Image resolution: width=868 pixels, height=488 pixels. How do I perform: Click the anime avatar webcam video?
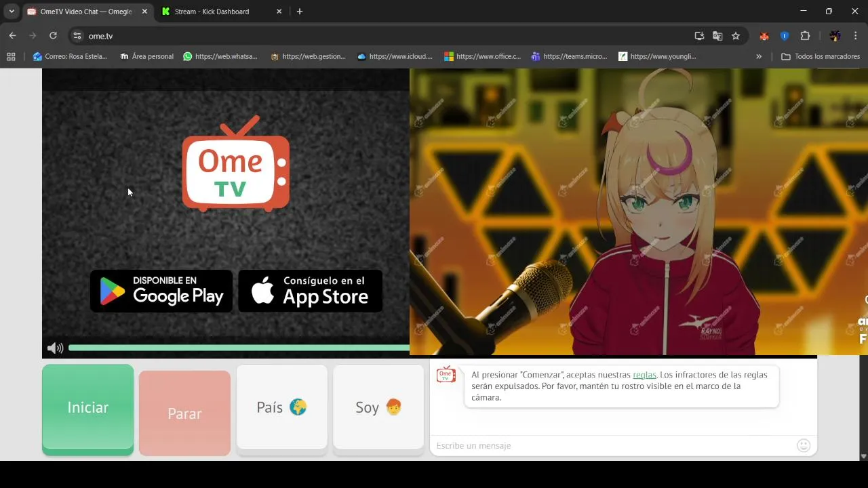tap(639, 211)
